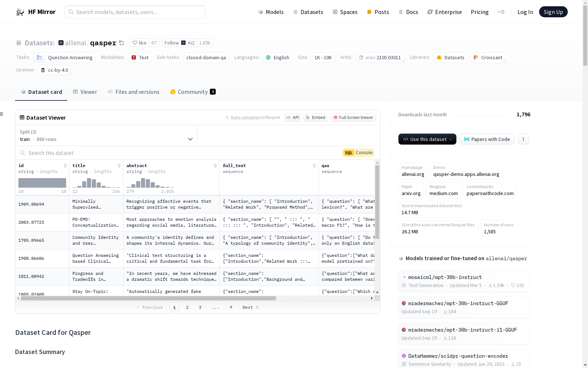588x368 pixels.
Task: Select the Datasets library tag
Action: pos(451,57)
